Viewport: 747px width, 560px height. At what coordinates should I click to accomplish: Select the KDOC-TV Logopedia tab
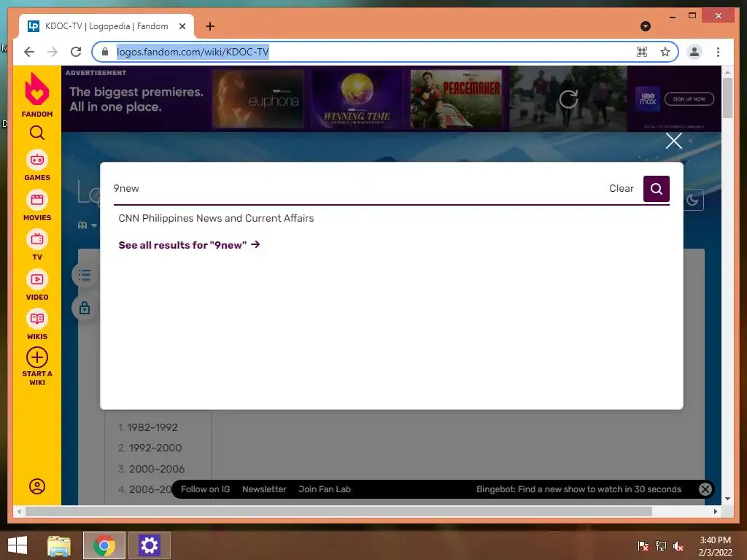click(107, 26)
